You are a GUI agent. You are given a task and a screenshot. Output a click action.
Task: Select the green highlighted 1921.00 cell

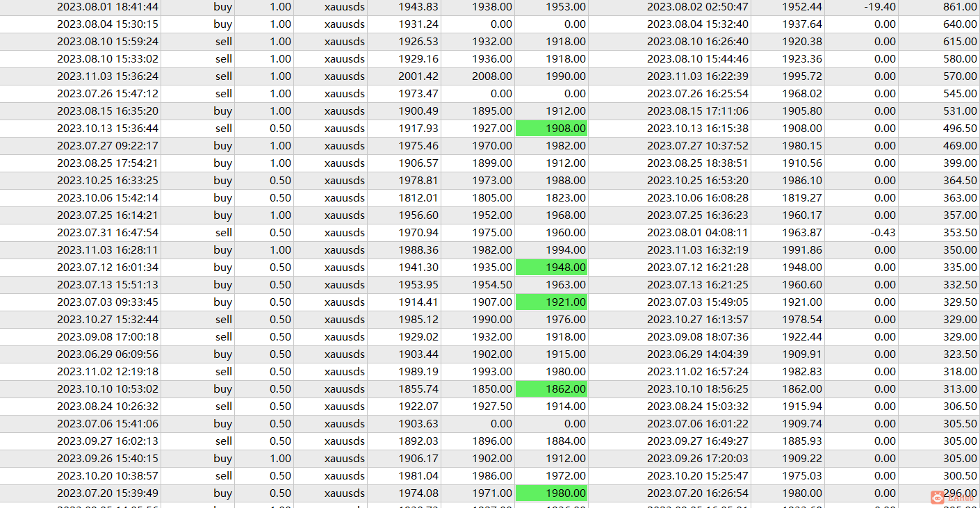click(x=551, y=302)
